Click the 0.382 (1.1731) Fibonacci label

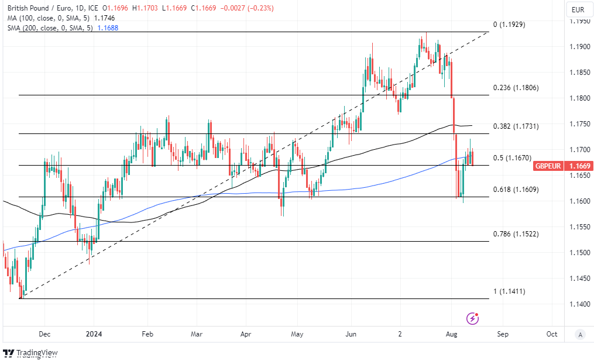[x=516, y=126]
